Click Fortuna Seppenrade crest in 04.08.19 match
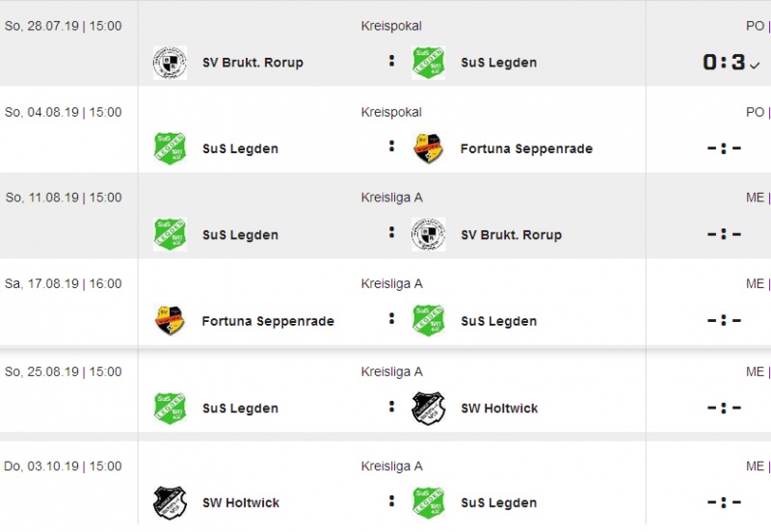Screen dimensions: 771x532 click(428, 148)
